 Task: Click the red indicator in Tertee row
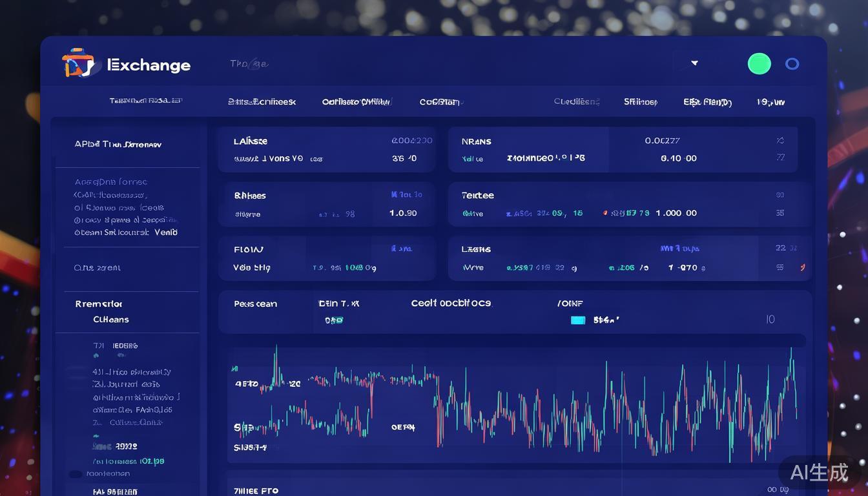(x=605, y=213)
